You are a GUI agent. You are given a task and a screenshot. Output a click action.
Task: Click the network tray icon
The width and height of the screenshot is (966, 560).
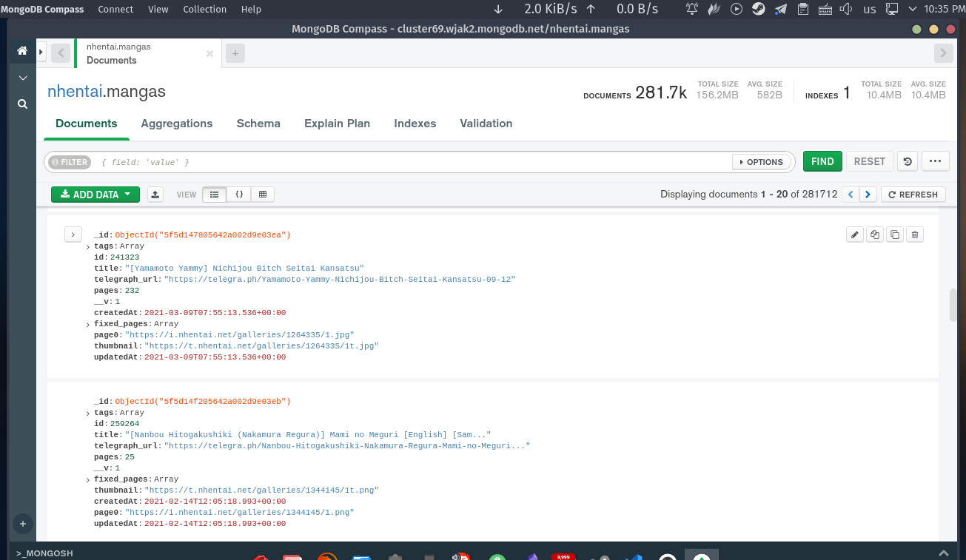pyautogui.click(x=892, y=9)
